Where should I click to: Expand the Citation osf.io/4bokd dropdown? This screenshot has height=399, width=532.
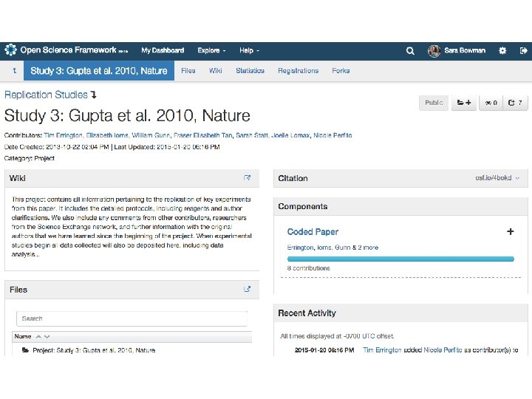pyautogui.click(x=497, y=178)
